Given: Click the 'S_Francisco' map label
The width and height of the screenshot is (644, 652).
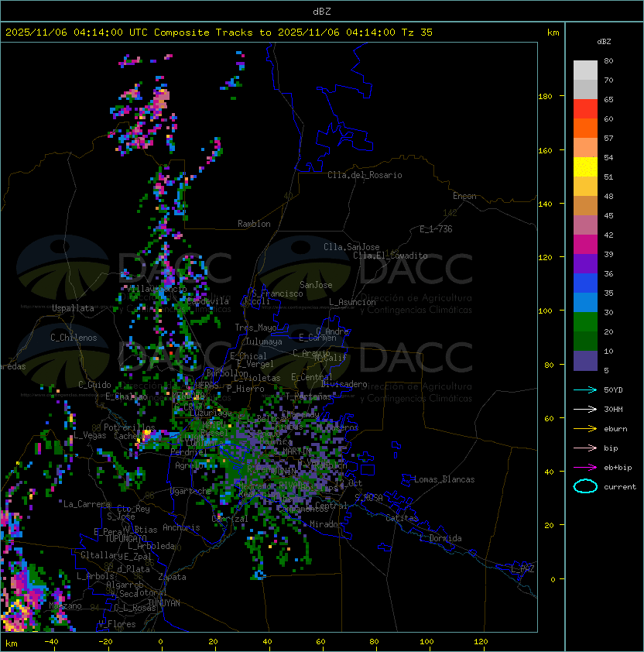Looking at the screenshot, I should [x=277, y=293].
